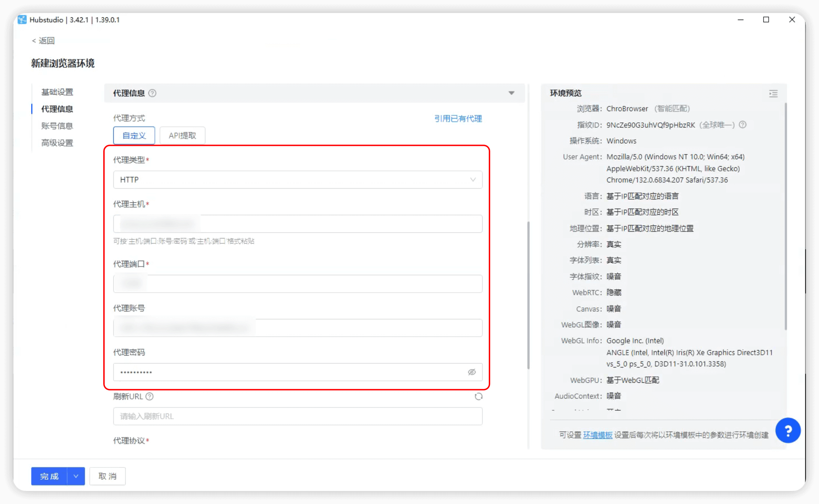Open the 代理类型 HTTP dropdown
This screenshot has width=819, height=504.
[x=297, y=180]
